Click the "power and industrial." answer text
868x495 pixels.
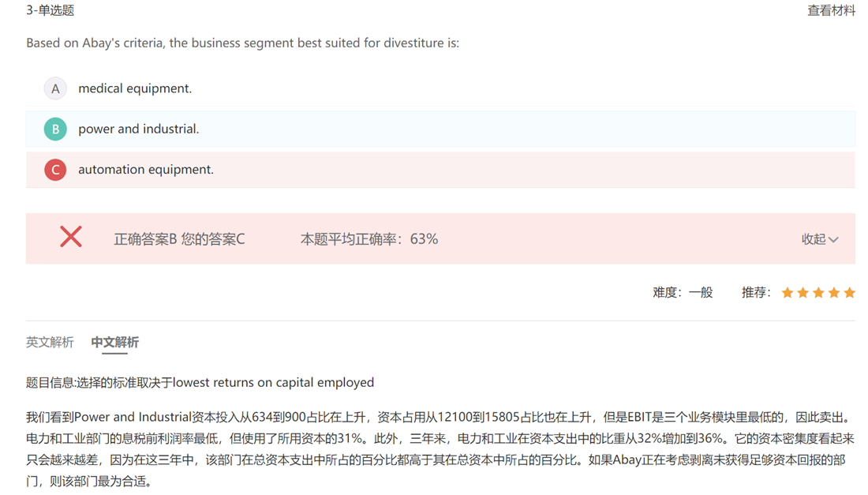[x=138, y=129]
